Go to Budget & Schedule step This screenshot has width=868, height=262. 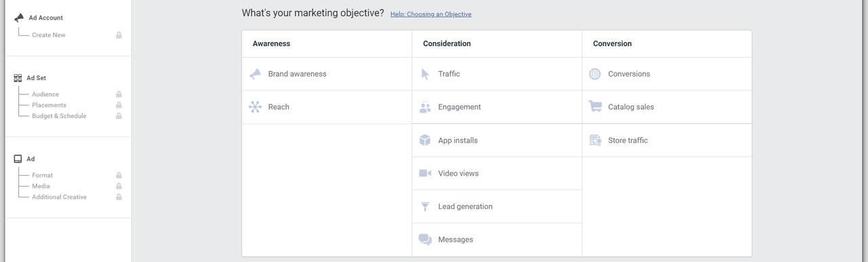59,116
